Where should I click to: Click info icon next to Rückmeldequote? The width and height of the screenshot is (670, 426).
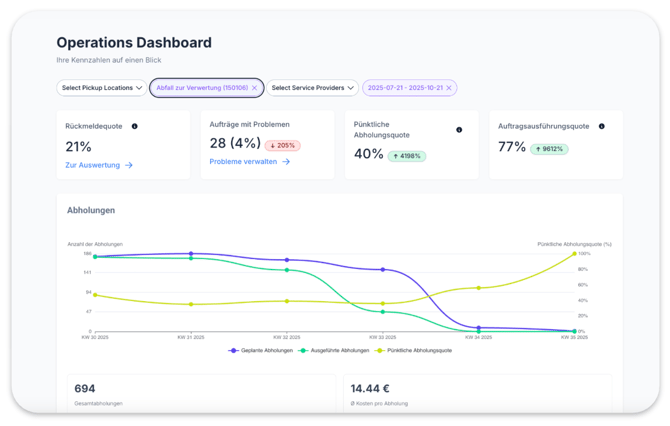(x=135, y=127)
